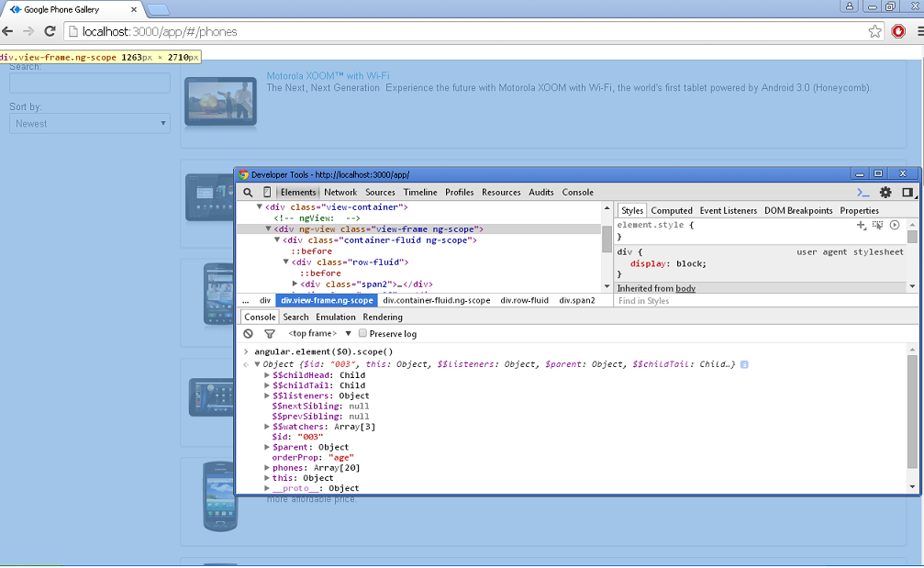The width and height of the screenshot is (924, 568).
Task: Expand the $parent Object property
Action: click(x=267, y=447)
